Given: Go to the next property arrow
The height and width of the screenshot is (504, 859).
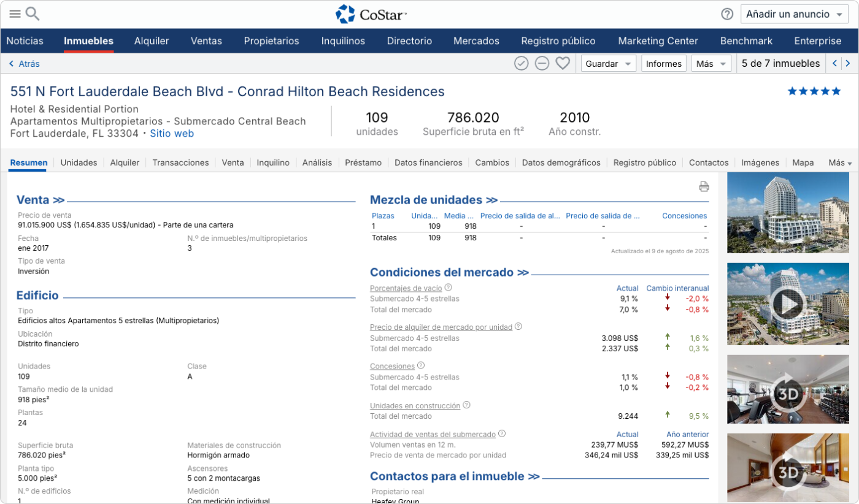Looking at the screenshot, I should coord(848,63).
